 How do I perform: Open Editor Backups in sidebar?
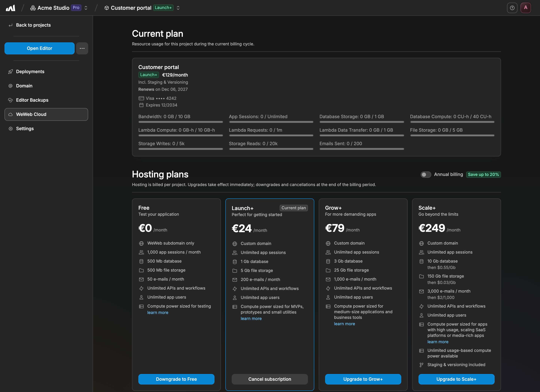[x=46, y=100]
